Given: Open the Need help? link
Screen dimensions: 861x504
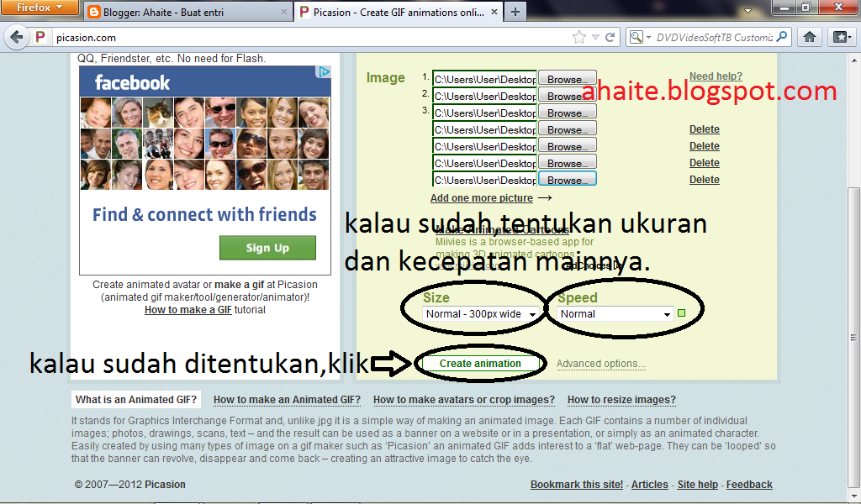Looking at the screenshot, I should (716, 76).
